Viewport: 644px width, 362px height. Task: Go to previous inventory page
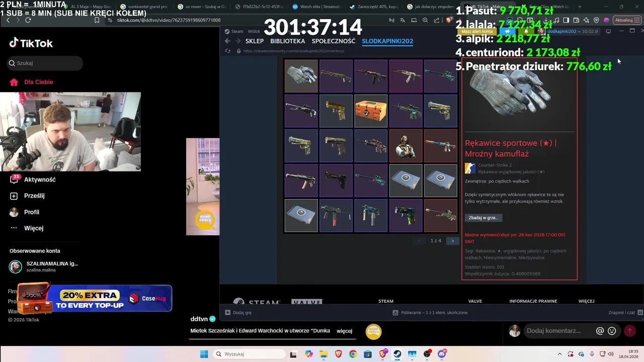[420, 241]
